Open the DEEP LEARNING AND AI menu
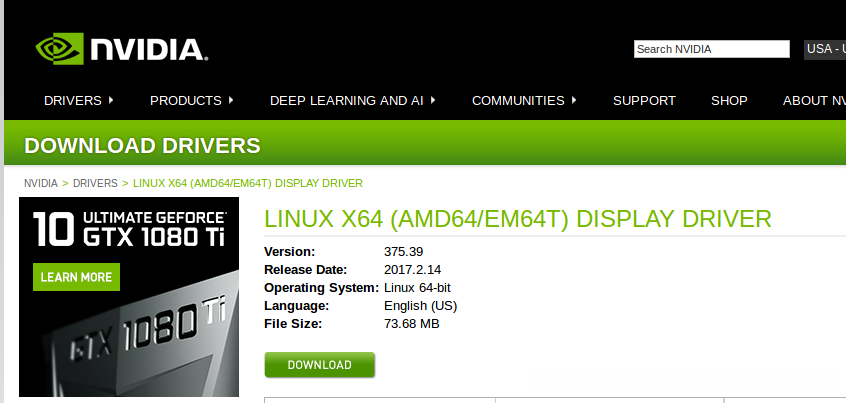 [346, 100]
